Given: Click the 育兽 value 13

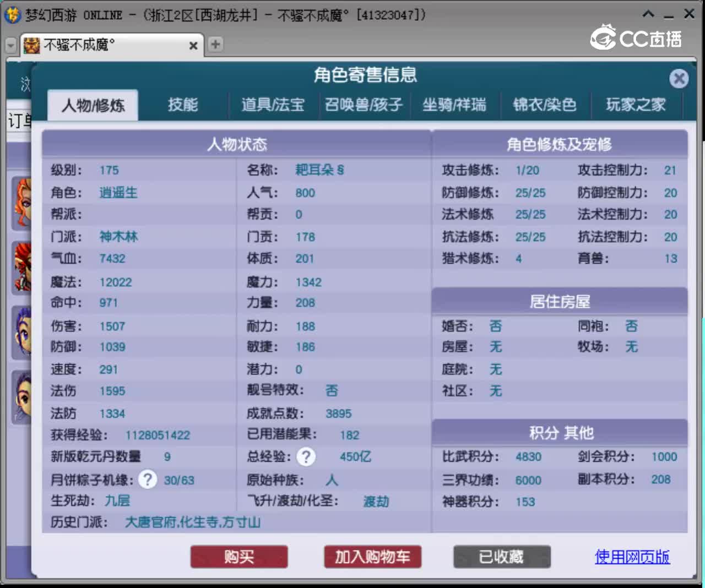Looking at the screenshot, I should [x=670, y=258].
